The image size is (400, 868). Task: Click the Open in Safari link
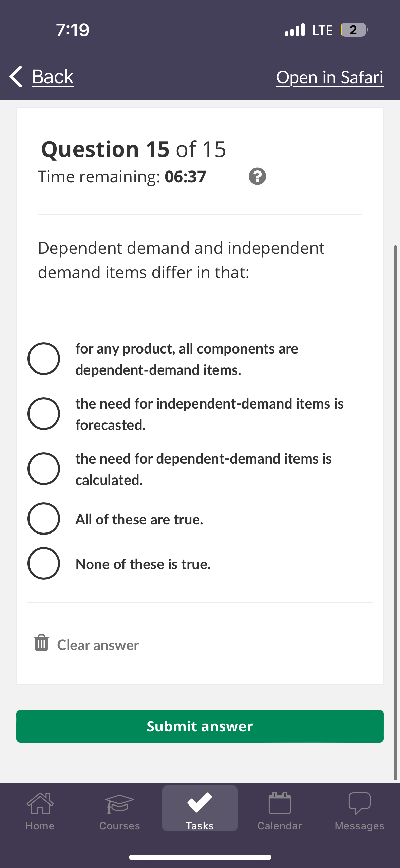pyautogui.click(x=329, y=77)
